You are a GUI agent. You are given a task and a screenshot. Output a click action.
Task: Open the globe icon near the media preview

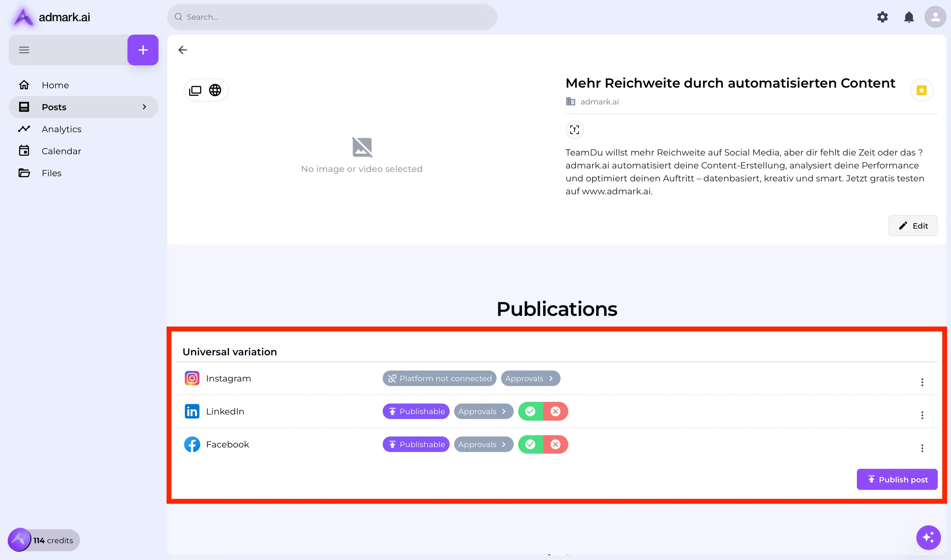(x=215, y=90)
